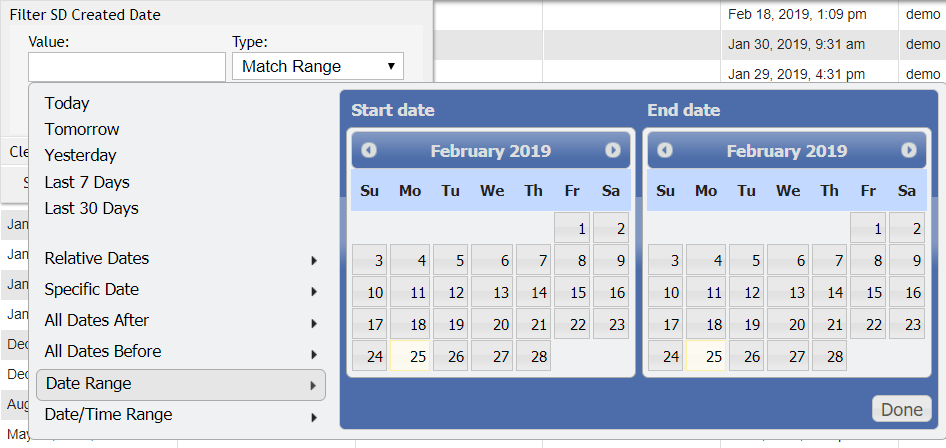The height and width of the screenshot is (448, 946).
Task: Pick February 14 in End date calendar
Action: click(829, 292)
